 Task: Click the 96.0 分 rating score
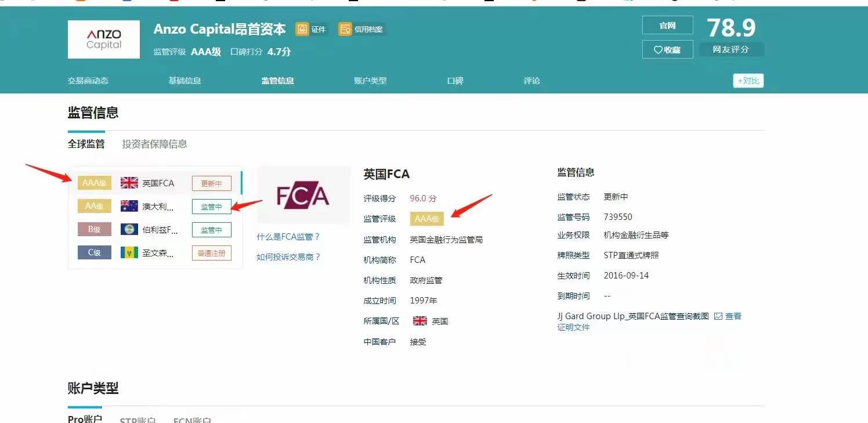pyautogui.click(x=423, y=198)
